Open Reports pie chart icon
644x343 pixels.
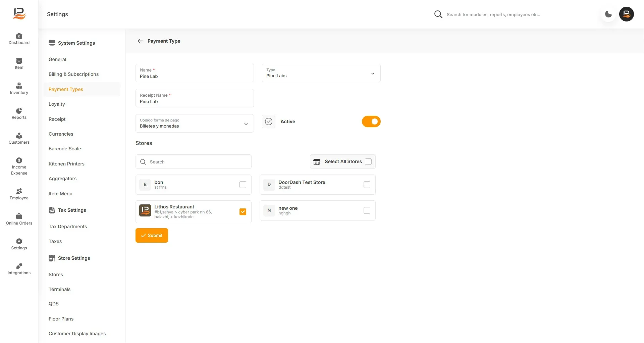(x=19, y=111)
